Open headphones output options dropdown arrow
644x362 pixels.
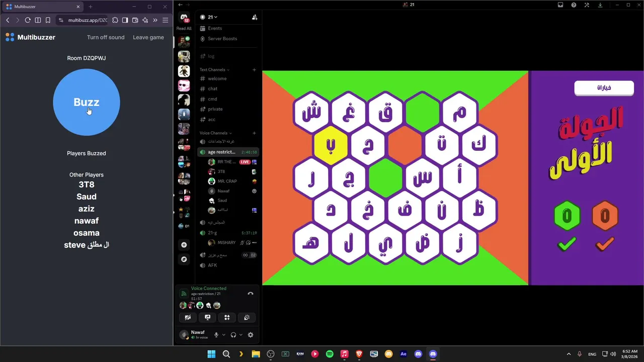pyautogui.click(x=241, y=335)
